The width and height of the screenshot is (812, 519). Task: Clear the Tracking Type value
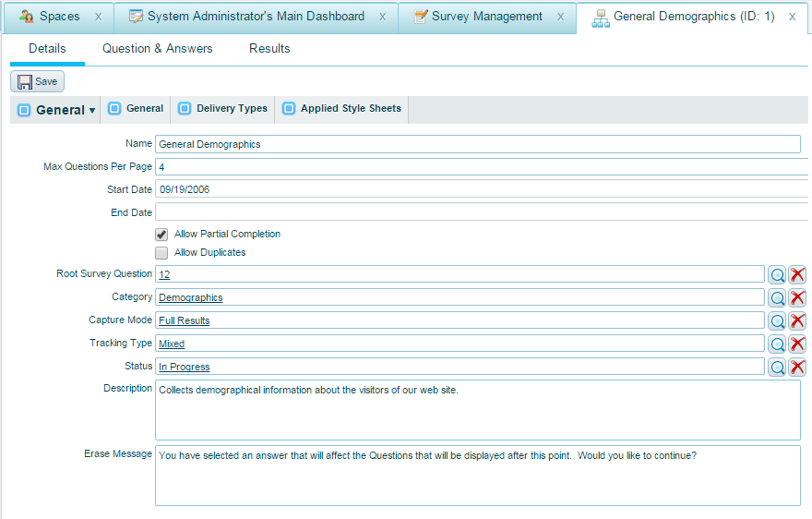click(x=797, y=344)
